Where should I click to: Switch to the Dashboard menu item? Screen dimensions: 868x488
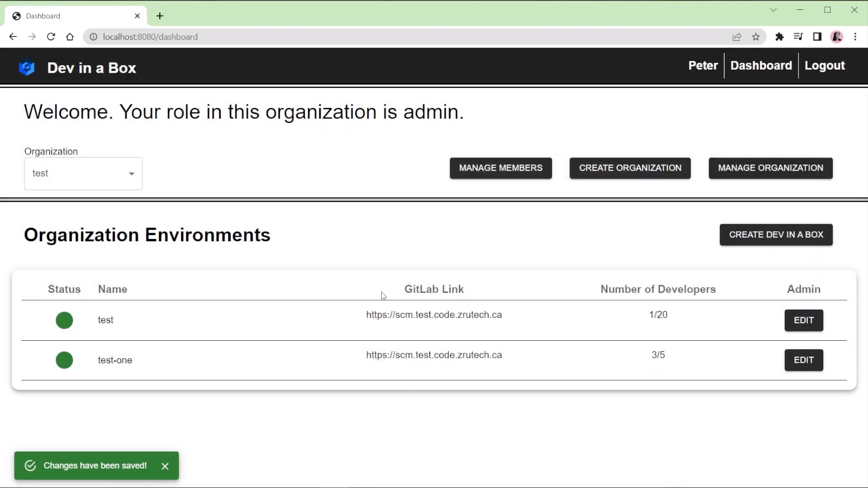click(x=761, y=66)
